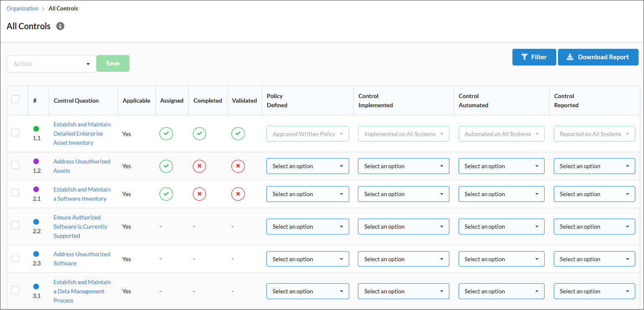Click the purple status dot for control 1.2

[36, 161]
